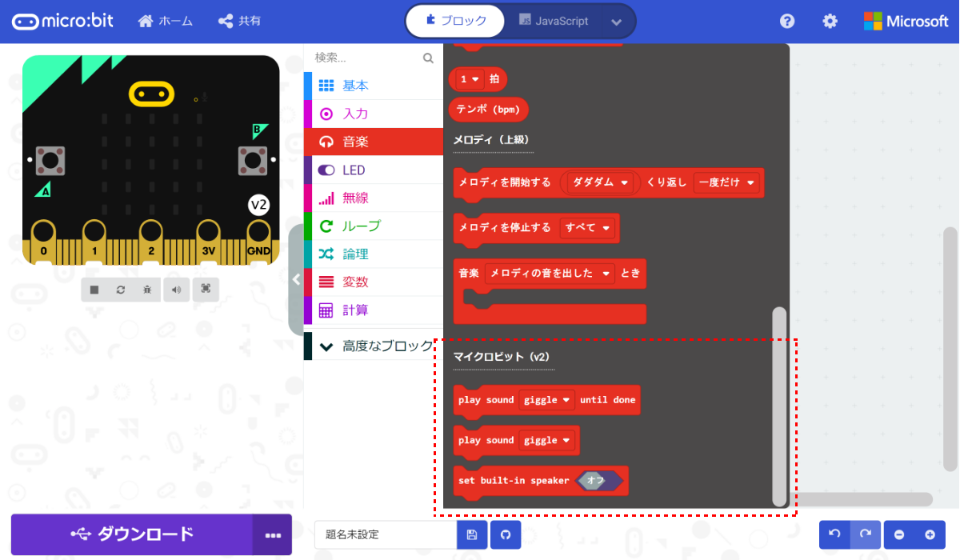Stop the running simulation
This screenshot has width=960, height=560.
coord(94,289)
